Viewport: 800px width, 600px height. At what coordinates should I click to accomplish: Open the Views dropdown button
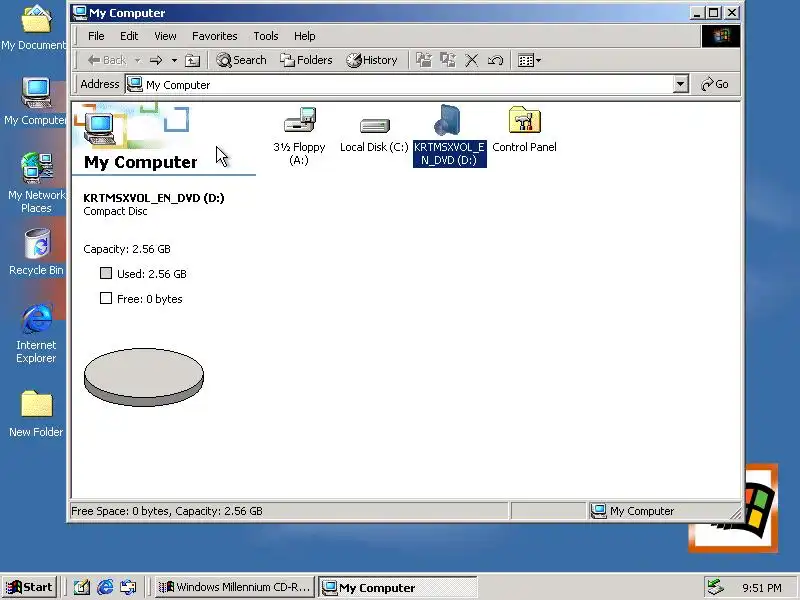pyautogui.click(x=529, y=60)
